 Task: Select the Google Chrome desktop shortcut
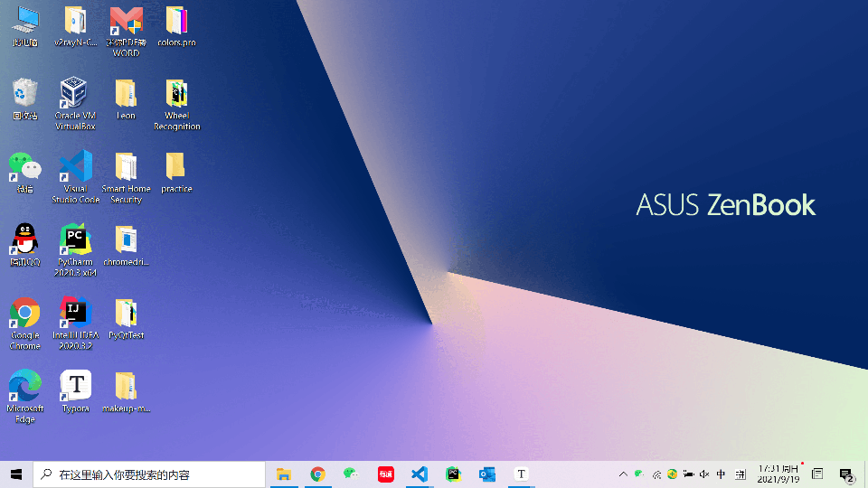click(25, 324)
